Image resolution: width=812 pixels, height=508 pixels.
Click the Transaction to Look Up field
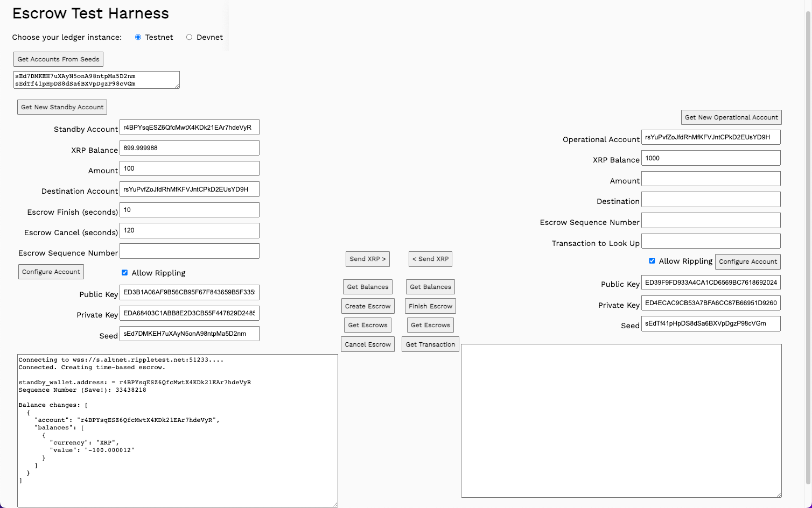click(x=710, y=241)
